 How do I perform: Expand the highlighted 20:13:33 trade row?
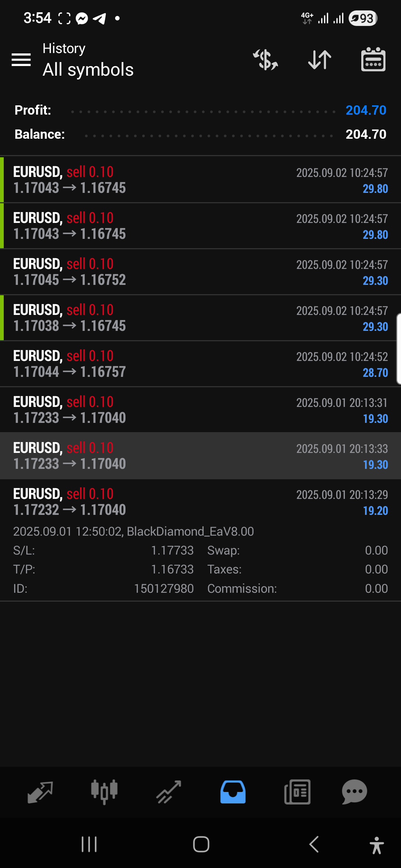click(x=200, y=456)
